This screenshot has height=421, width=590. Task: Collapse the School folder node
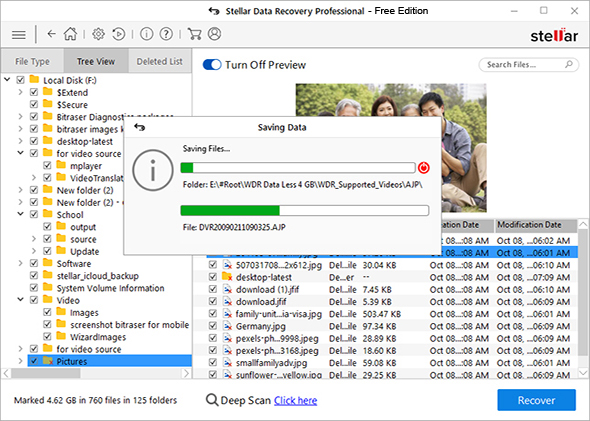(21, 214)
